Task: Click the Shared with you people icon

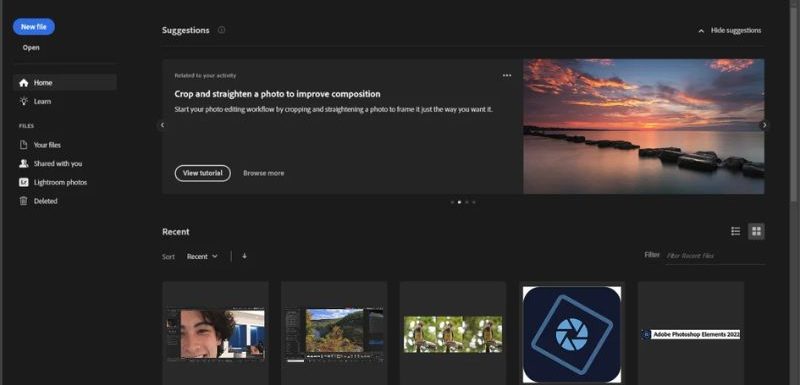Action: point(23,164)
